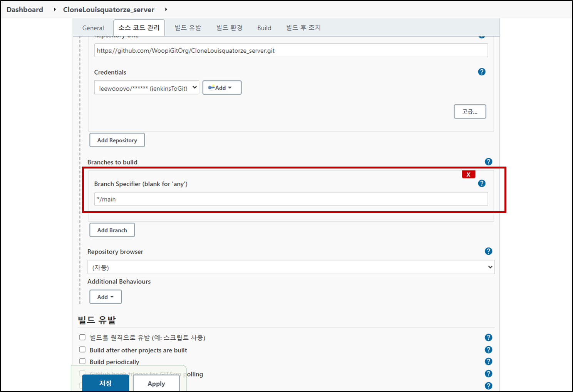Click into the Branch Specifier field
The width and height of the screenshot is (573, 392).
tap(291, 199)
